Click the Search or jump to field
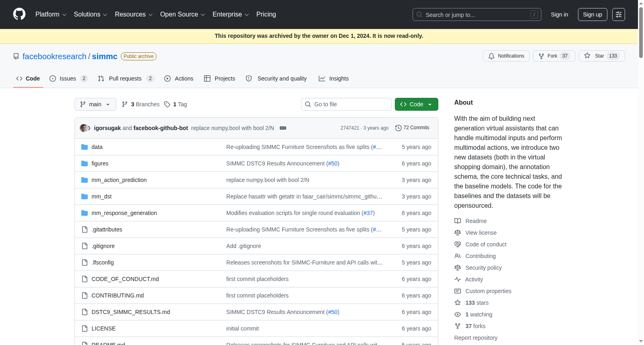644x345 pixels. [477, 14]
